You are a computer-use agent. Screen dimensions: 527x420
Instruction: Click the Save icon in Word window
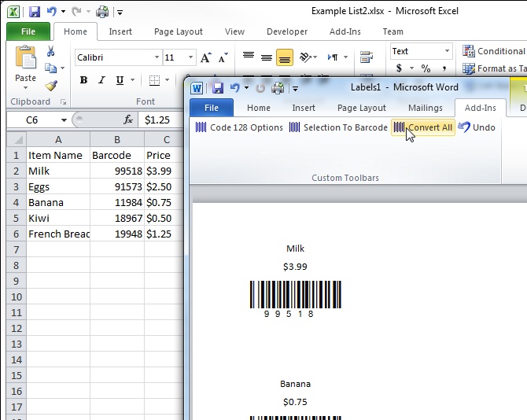coord(218,88)
